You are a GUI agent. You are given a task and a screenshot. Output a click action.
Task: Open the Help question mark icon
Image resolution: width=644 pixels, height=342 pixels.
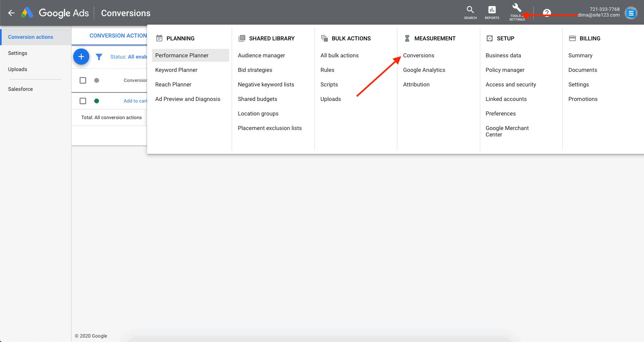click(x=547, y=13)
